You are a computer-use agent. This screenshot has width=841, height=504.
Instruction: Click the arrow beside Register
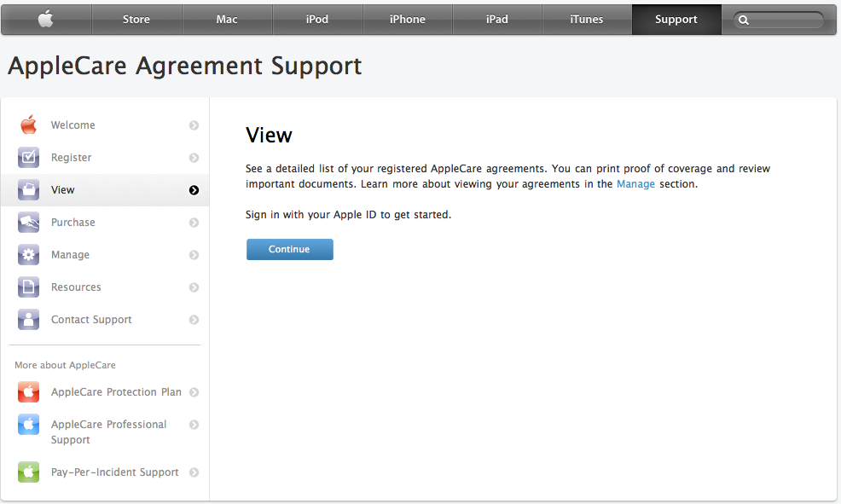(x=194, y=158)
